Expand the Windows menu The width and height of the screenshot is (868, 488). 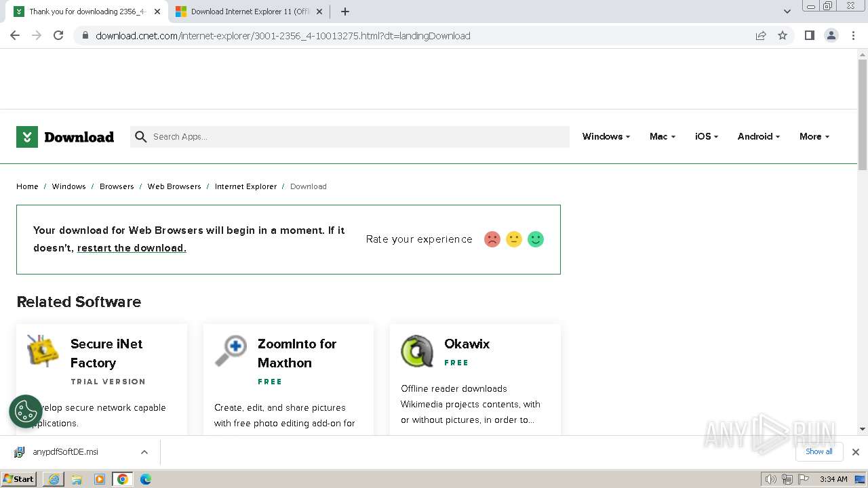point(606,137)
